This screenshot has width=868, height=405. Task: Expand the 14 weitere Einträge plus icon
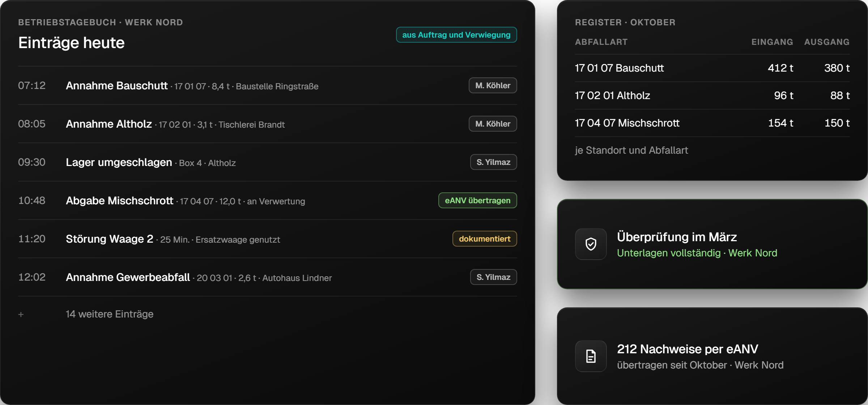coord(21,315)
